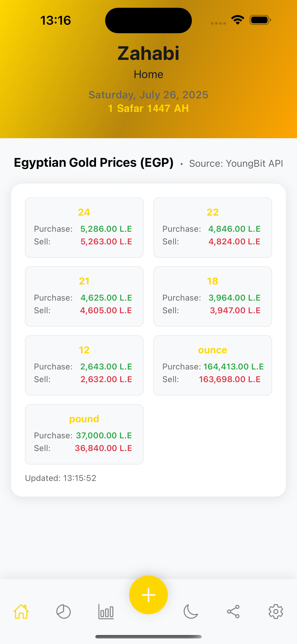Tap the 2,632.00 L.E sell price

106,379
